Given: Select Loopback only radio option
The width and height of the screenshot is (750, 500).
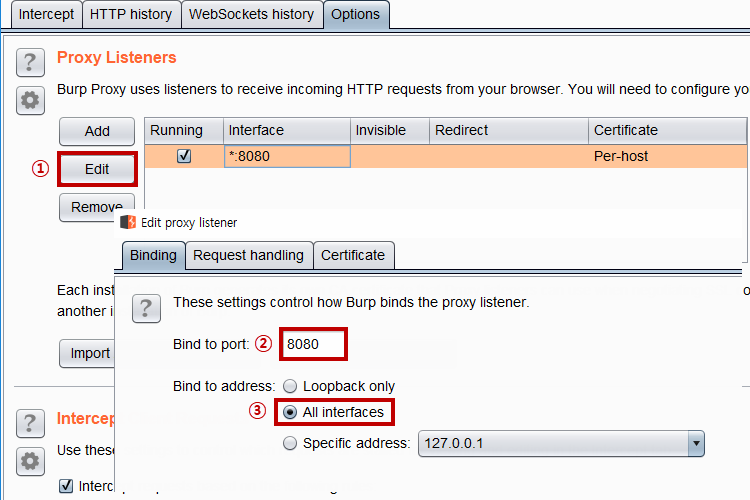Looking at the screenshot, I should tap(290, 386).
